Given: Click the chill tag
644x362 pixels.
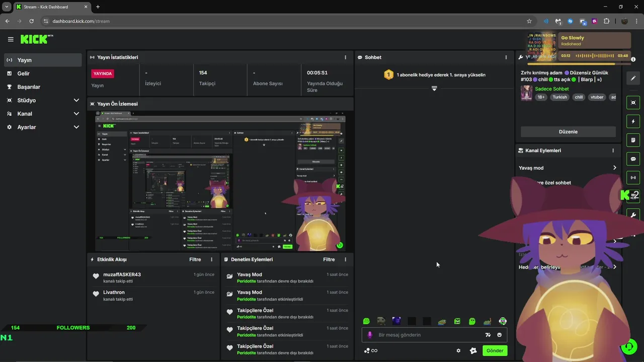Looking at the screenshot, I should (x=579, y=97).
